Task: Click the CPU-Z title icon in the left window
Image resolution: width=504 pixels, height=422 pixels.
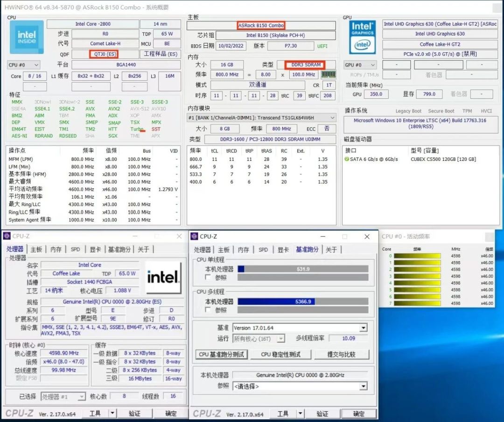Action: [x=7, y=236]
